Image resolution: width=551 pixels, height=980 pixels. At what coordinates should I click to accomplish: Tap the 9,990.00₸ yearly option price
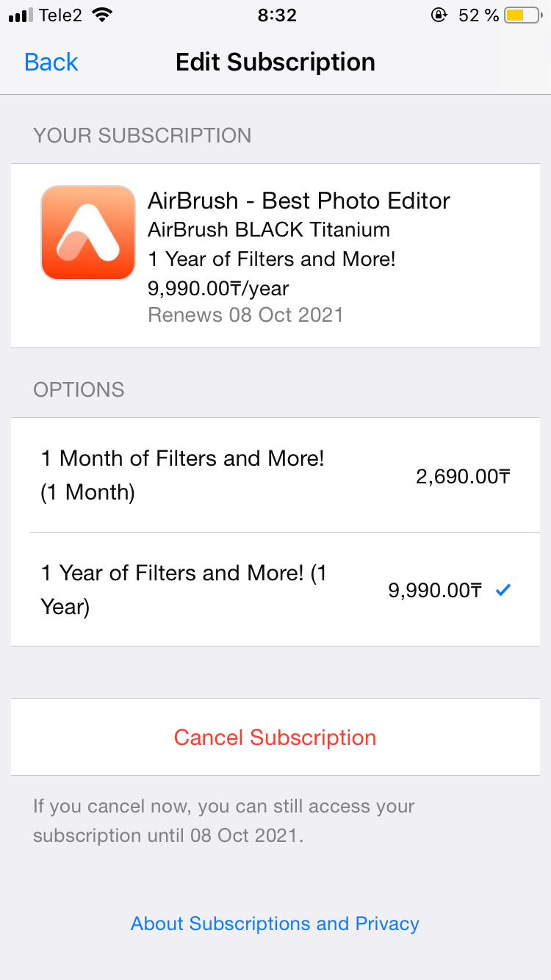435,591
